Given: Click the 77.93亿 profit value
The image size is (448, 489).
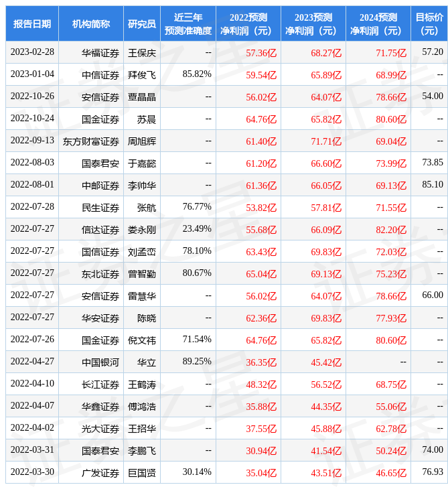Looking at the screenshot, I should tap(391, 318).
